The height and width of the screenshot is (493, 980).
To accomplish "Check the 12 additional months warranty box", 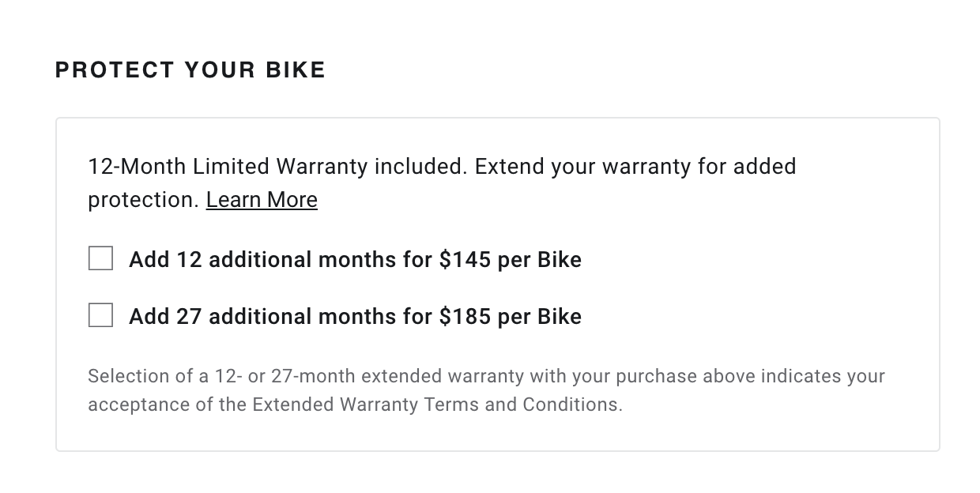I will (100, 258).
